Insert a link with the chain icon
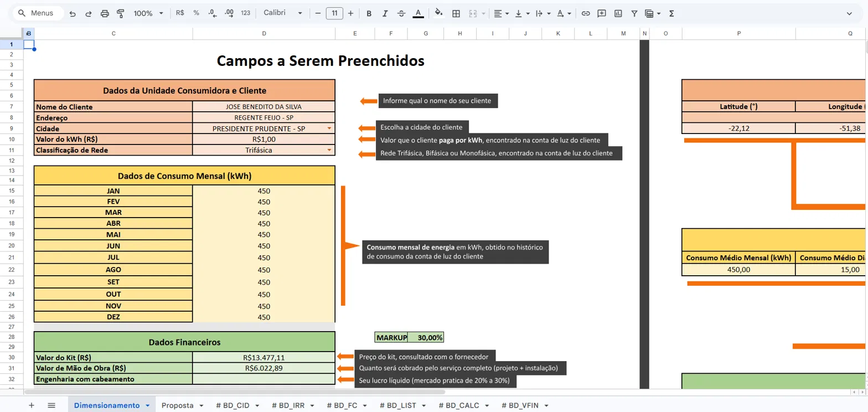868x412 pixels. tap(586, 13)
